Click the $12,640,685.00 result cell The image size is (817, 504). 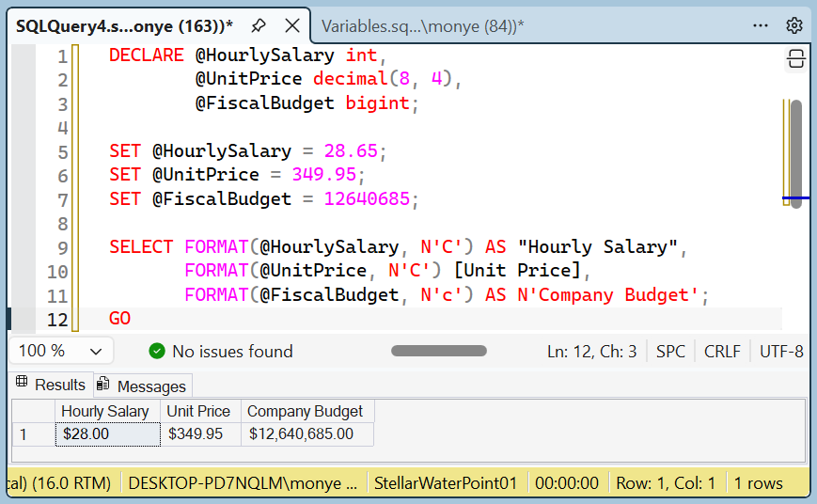click(x=307, y=434)
